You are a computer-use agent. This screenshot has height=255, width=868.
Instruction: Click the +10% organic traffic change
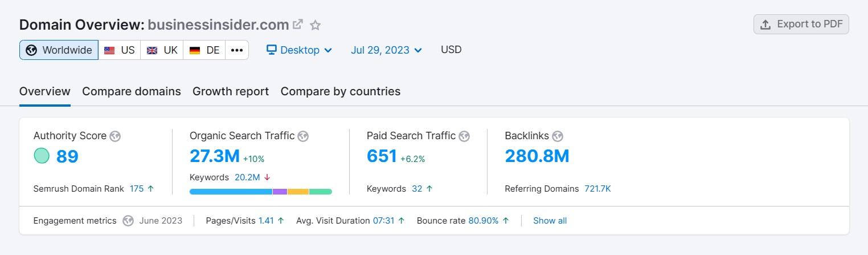click(x=253, y=159)
